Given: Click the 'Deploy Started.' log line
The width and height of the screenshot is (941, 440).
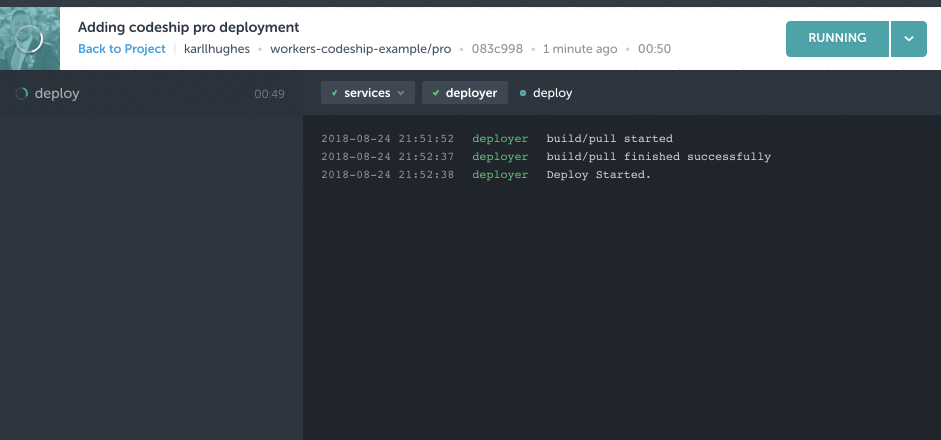Looking at the screenshot, I should coord(598,175).
